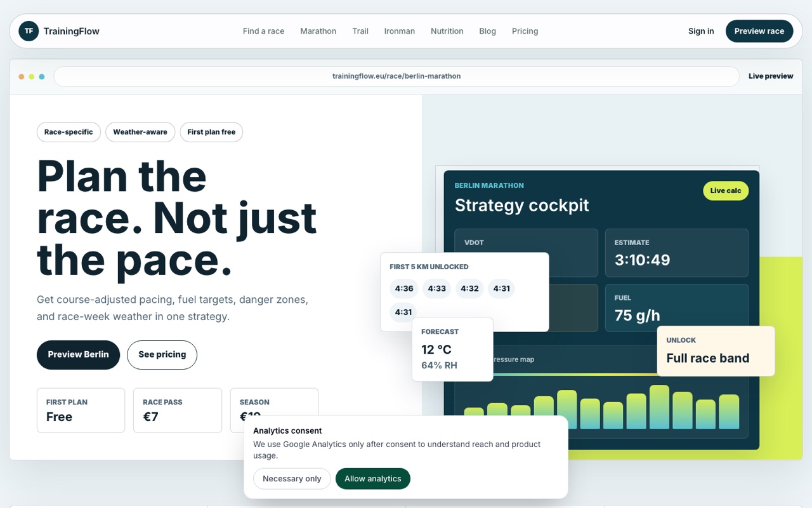Click the TF logo icon

click(29, 31)
